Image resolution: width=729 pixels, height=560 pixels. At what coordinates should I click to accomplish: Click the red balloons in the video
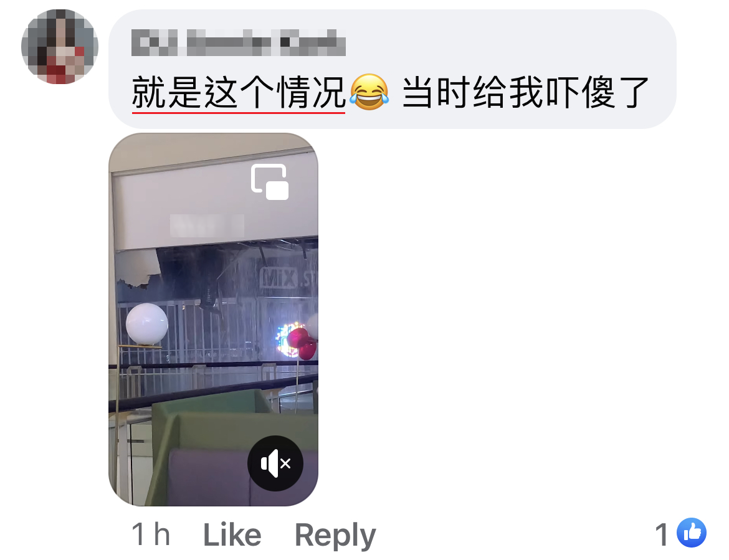(x=302, y=343)
